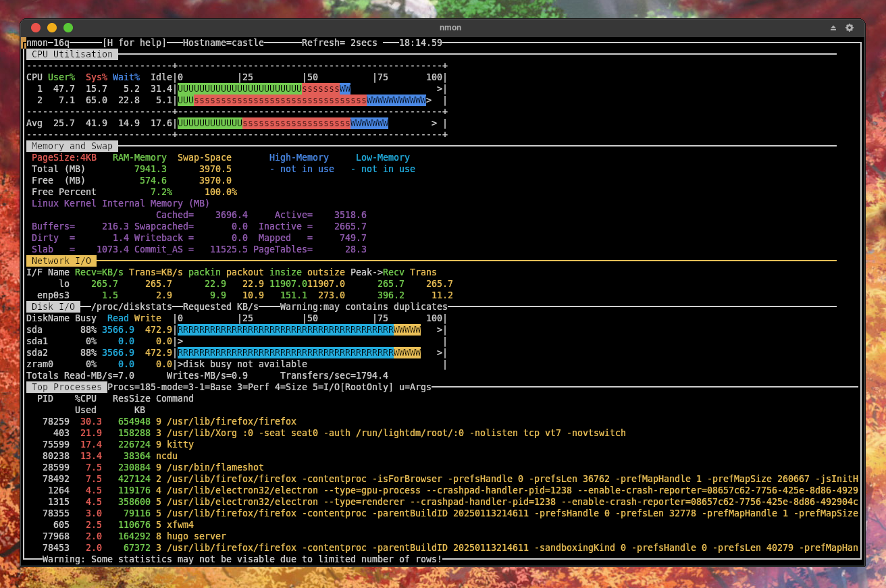Select the Top Processes section header
The image size is (886, 588).
(66, 387)
